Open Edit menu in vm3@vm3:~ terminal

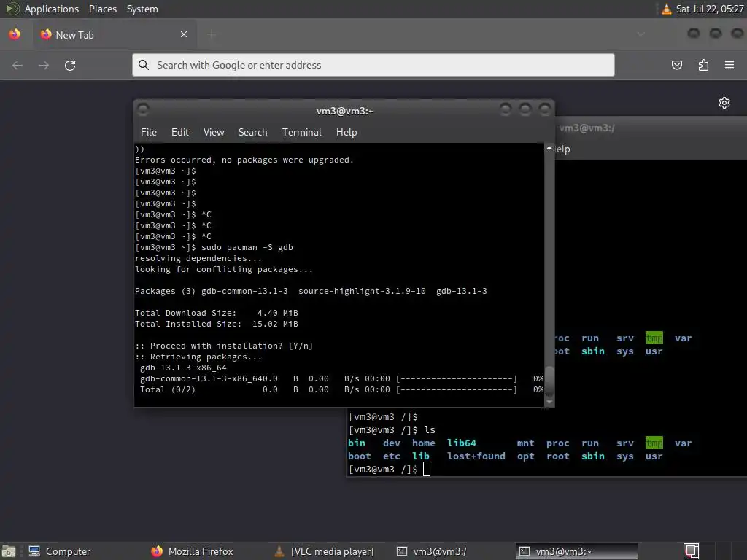179,133
